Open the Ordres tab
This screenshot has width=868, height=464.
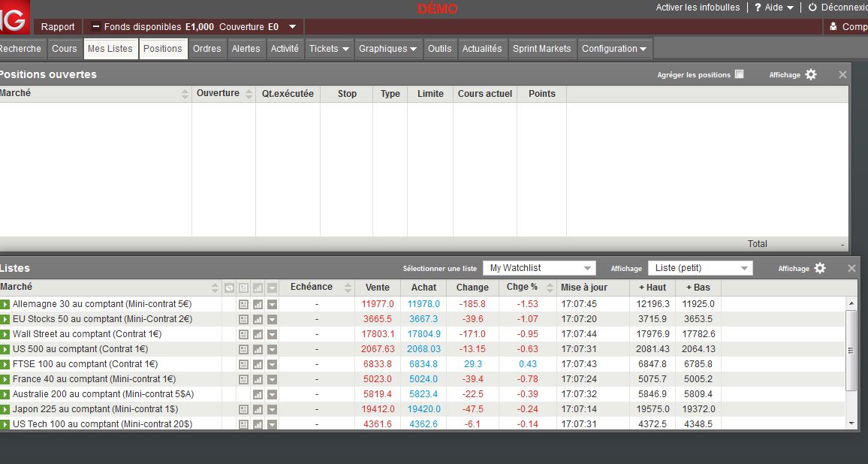pos(207,49)
